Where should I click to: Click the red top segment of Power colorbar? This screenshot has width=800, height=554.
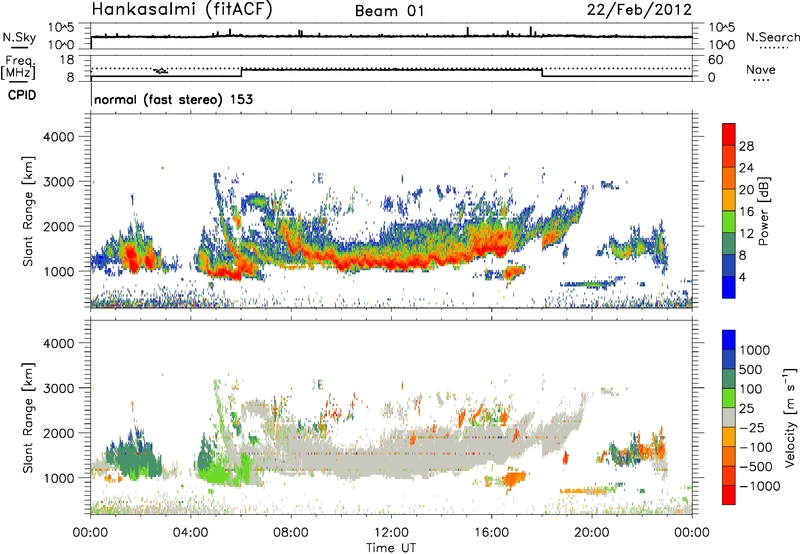[729, 134]
